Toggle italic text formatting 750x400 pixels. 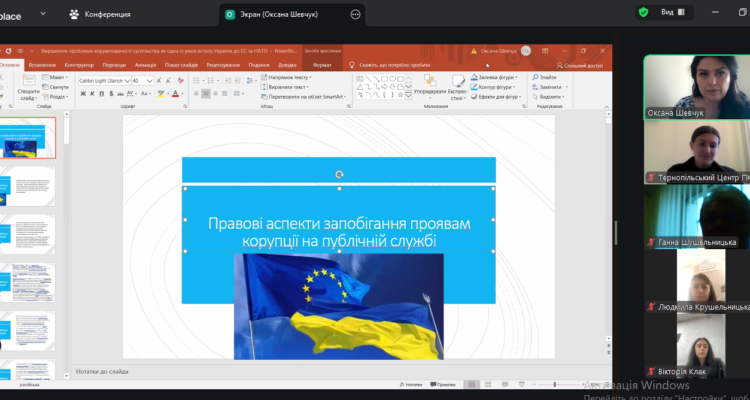(93, 93)
